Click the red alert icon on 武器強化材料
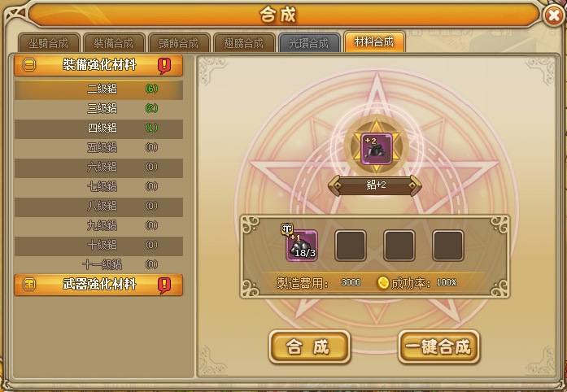The width and height of the screenshot is (567, 392). [x=164, y=285]
